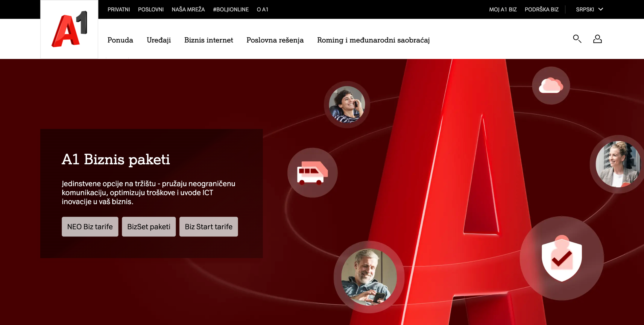This screenshot has width=644, height=325.
Task: Open Roming i međunarodni saobraćaj menu
Action: tap(373, 40)
